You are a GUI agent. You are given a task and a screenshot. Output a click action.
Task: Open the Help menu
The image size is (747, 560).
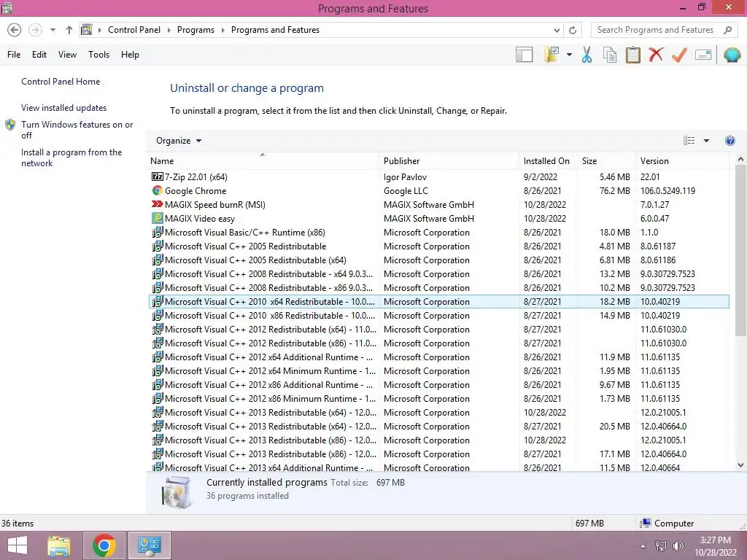point(130,55)
